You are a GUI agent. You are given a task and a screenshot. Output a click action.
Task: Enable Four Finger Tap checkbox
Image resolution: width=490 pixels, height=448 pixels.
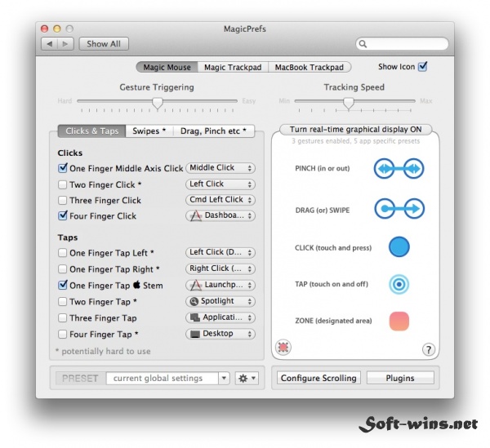pos(63,334)
